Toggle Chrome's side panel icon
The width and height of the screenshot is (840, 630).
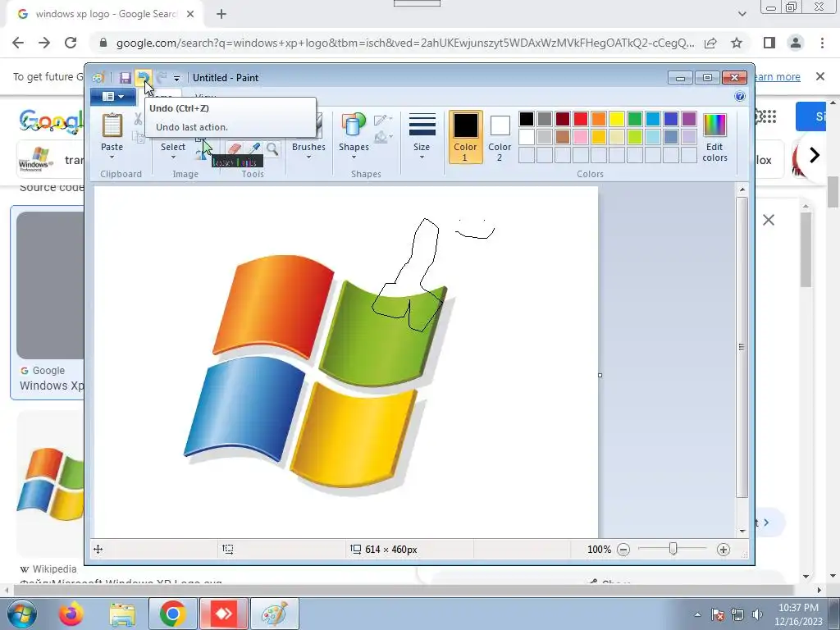(769, 43)
